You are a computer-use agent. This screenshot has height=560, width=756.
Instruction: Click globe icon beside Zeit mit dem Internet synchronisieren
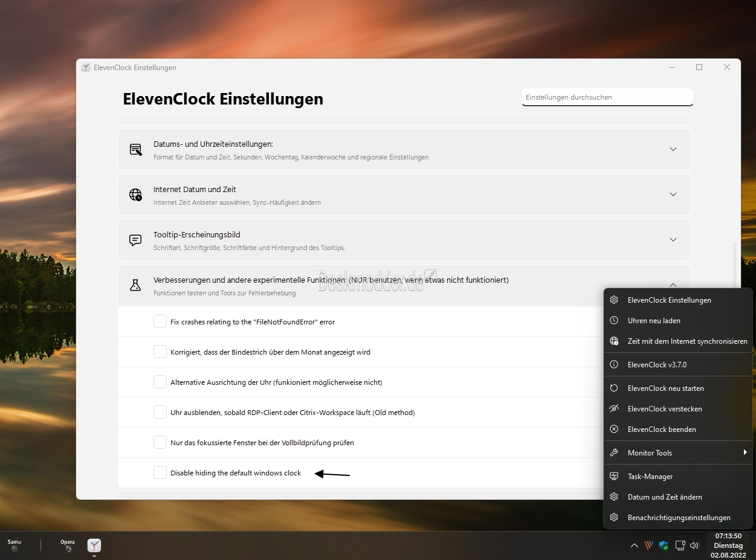pyautogui.click(x=614, y=341)
